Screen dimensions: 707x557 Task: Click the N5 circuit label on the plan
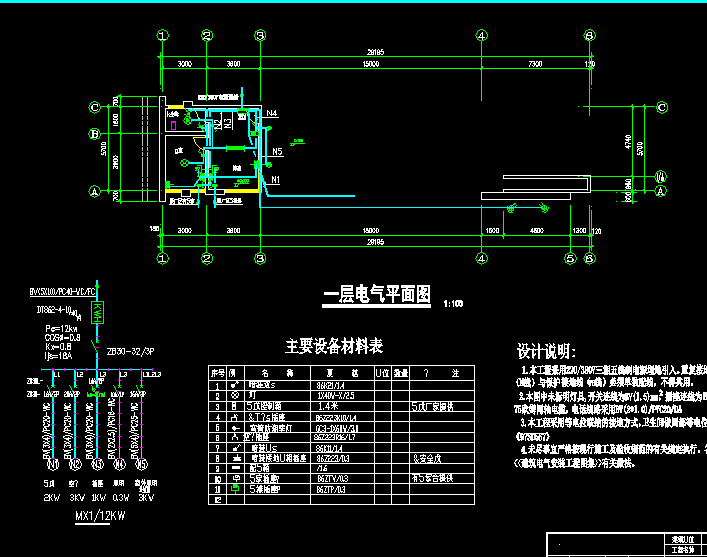pos(277,152)
